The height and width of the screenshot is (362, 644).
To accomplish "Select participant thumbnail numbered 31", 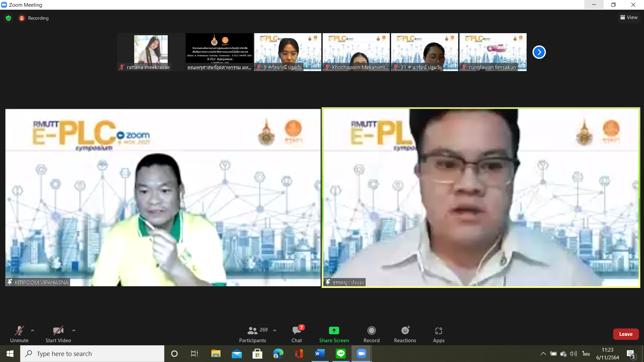I will pyautogui.click(x=425, y=52).
